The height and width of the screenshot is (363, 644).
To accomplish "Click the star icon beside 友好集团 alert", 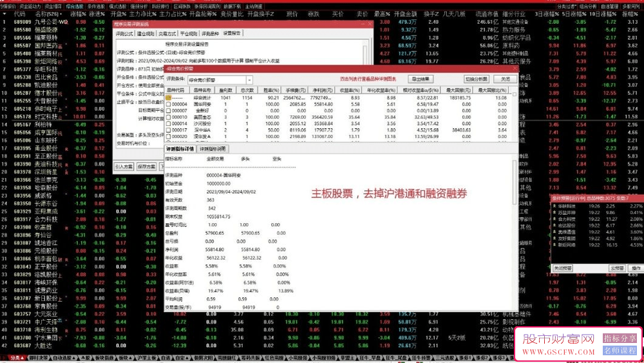I will [554, 239].
